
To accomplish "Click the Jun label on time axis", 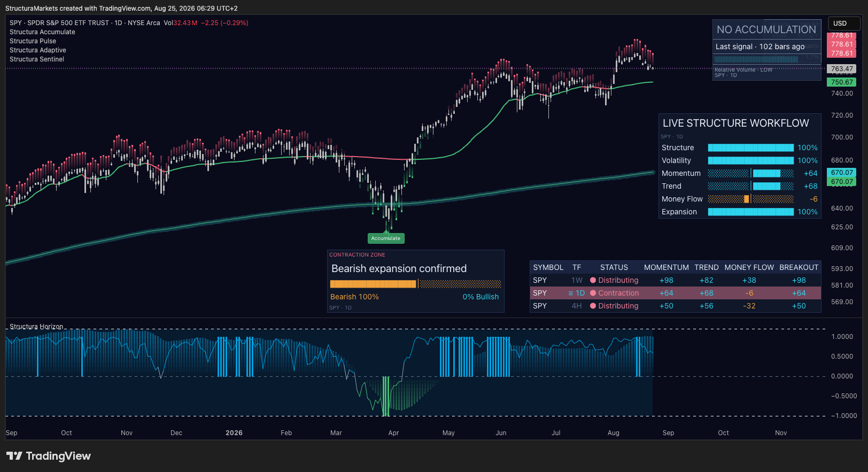I will (501, 433).
